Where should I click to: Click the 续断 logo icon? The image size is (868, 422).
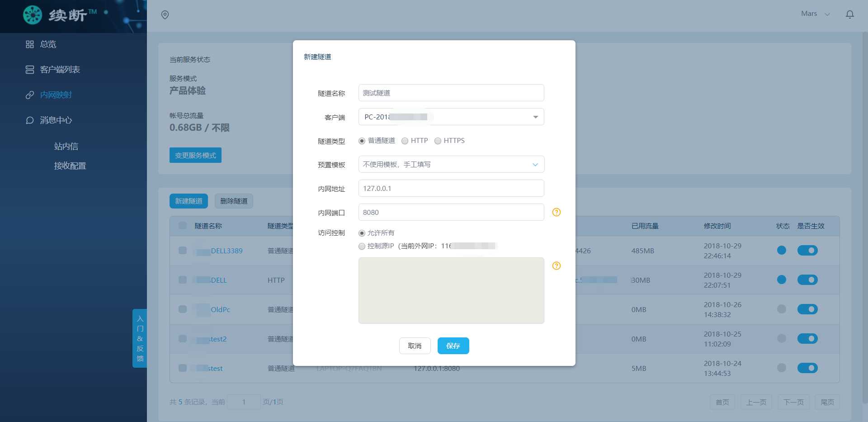pyautogui.click(x=33, y=15)
